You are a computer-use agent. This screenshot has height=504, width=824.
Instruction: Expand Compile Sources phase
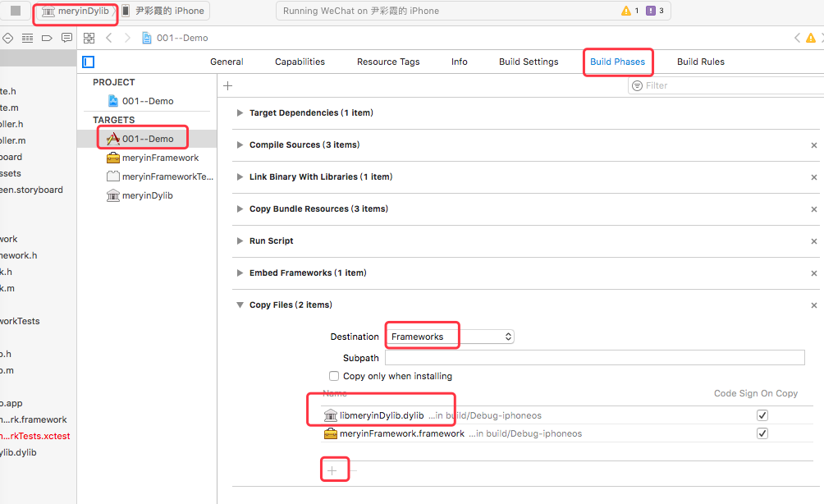(x=240, y=145)
